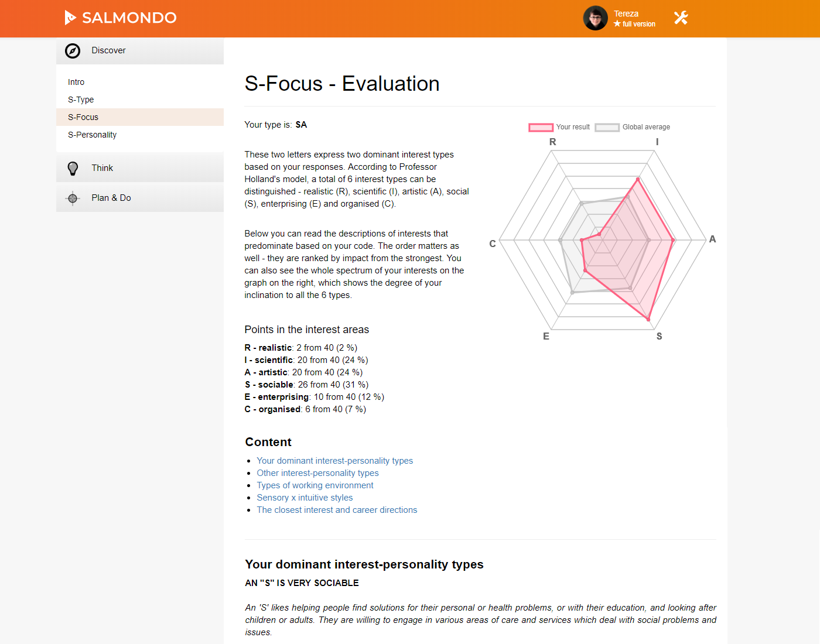The image size is (820, 644).
Task: Select S-Type in the sidebar
Action: 81,100
